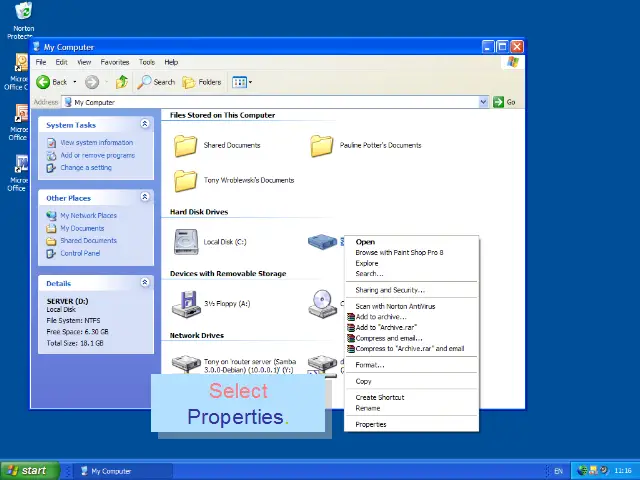Open Shared Documents link in Other Places
The width and height of the screenshot is (640, 480).
point(89,240)
